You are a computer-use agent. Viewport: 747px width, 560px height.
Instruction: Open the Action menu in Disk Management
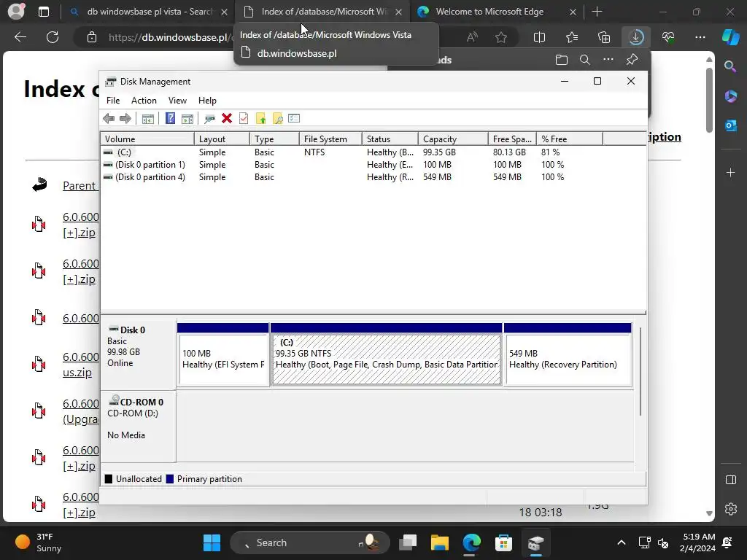[x=144, y=101]
